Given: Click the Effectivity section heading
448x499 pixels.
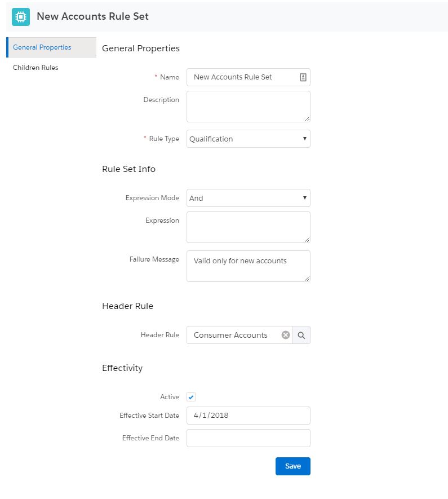Looking at the screenshot, I should click(122, 368).
